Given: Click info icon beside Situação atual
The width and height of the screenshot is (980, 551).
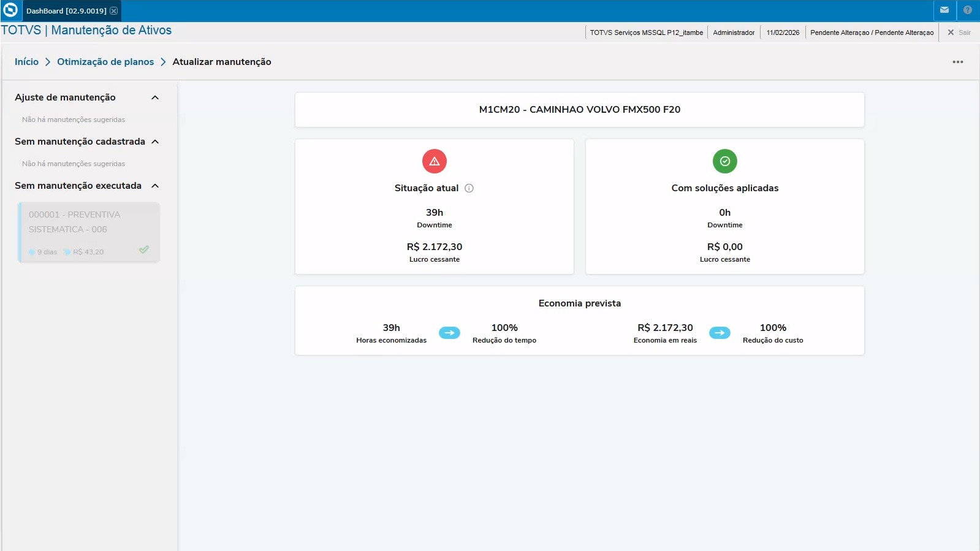Looking at the screenshot, I should [x=469, y=188].
